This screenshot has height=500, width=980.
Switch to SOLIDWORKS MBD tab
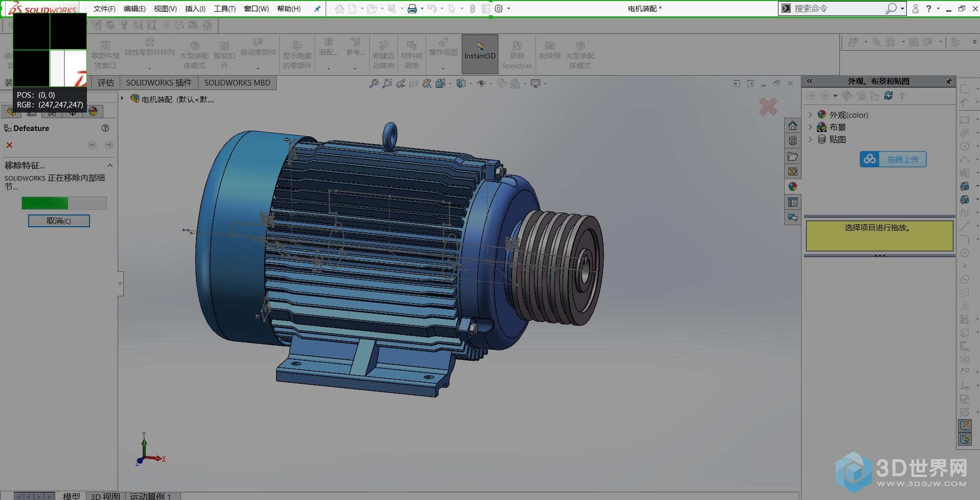pyautogui.click(x=237, y=83)
